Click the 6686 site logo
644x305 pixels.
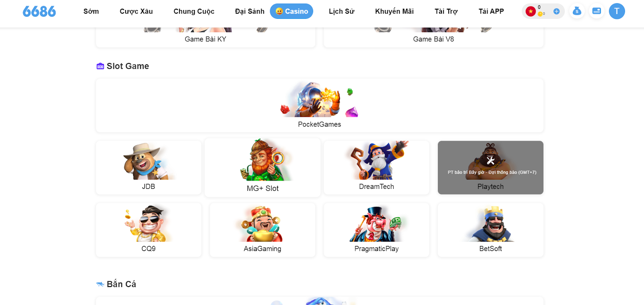[39, 11]
